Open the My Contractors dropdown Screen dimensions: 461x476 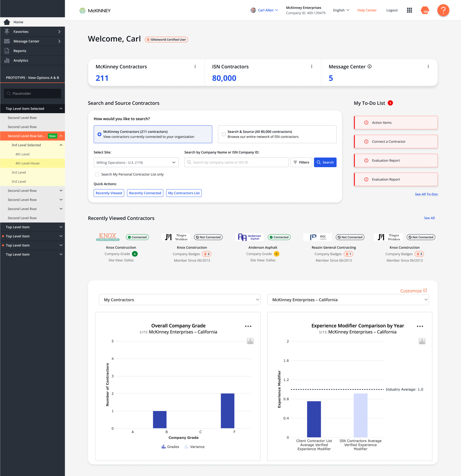pyautogui.click(x=180, y=300)
